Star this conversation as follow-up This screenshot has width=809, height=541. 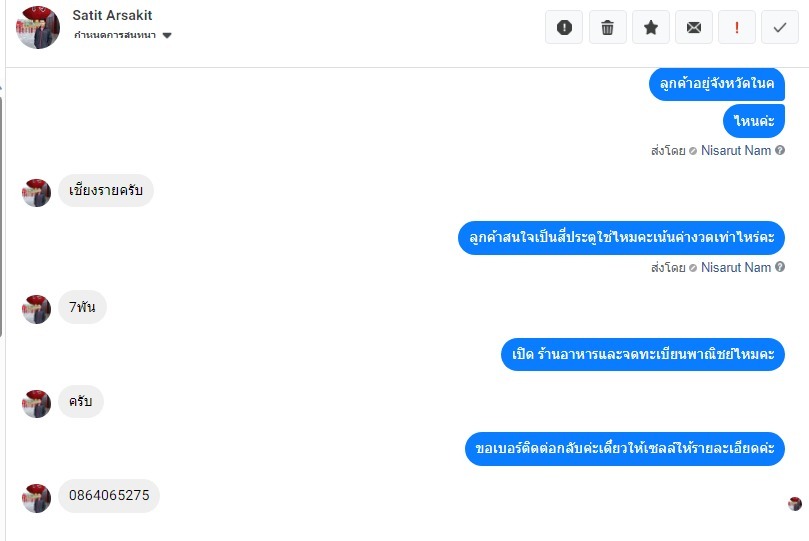(x=651, y=27)
